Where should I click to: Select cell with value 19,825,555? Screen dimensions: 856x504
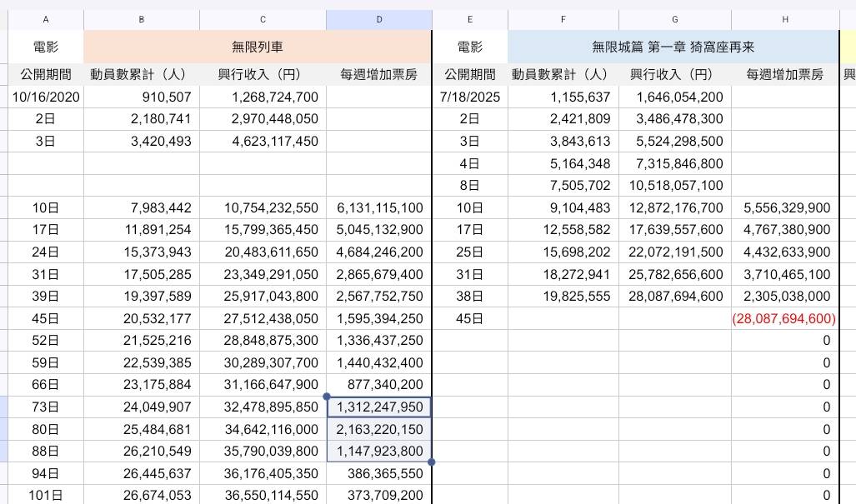[563, 297]
